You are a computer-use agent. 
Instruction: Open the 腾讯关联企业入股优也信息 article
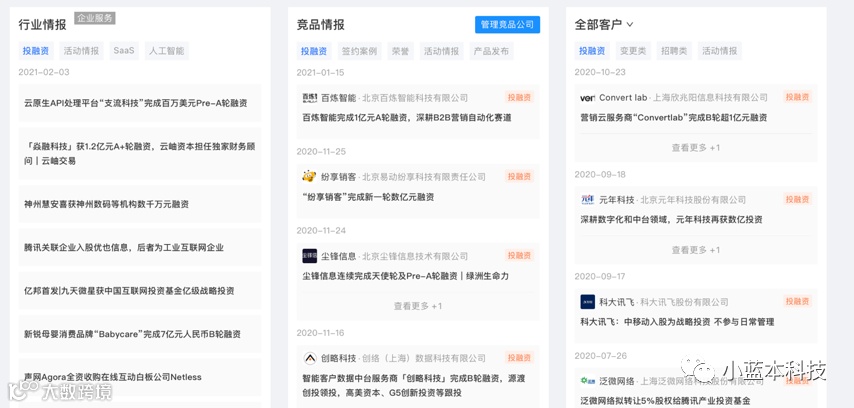(140, 247)
